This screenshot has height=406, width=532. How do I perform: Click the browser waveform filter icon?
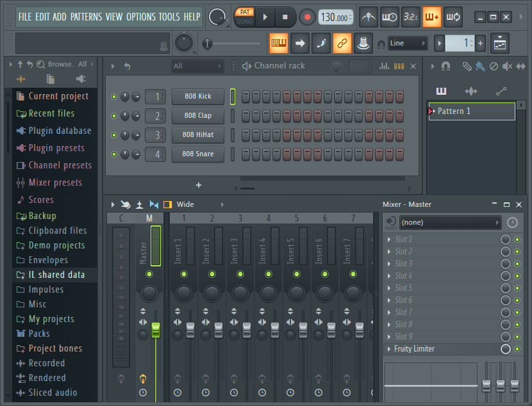[x=21, y=79]
